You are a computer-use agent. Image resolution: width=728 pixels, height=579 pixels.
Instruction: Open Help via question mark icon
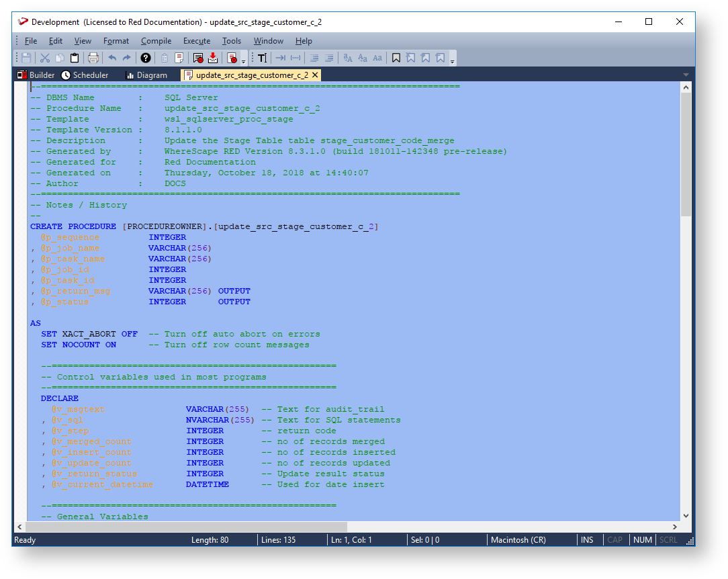click(146, 58)
